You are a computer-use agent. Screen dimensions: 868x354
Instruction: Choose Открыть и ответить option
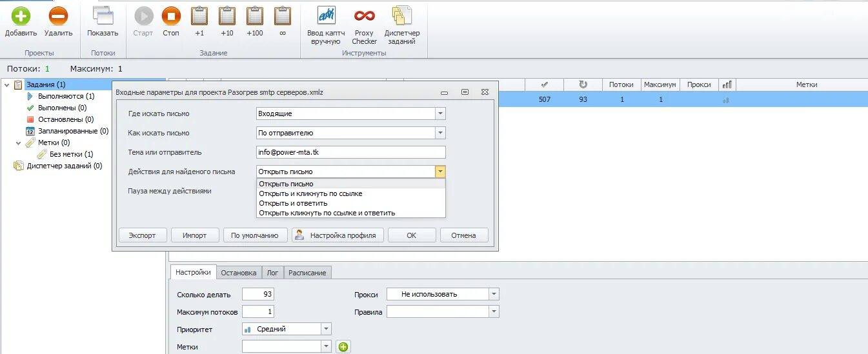(350, 203)
